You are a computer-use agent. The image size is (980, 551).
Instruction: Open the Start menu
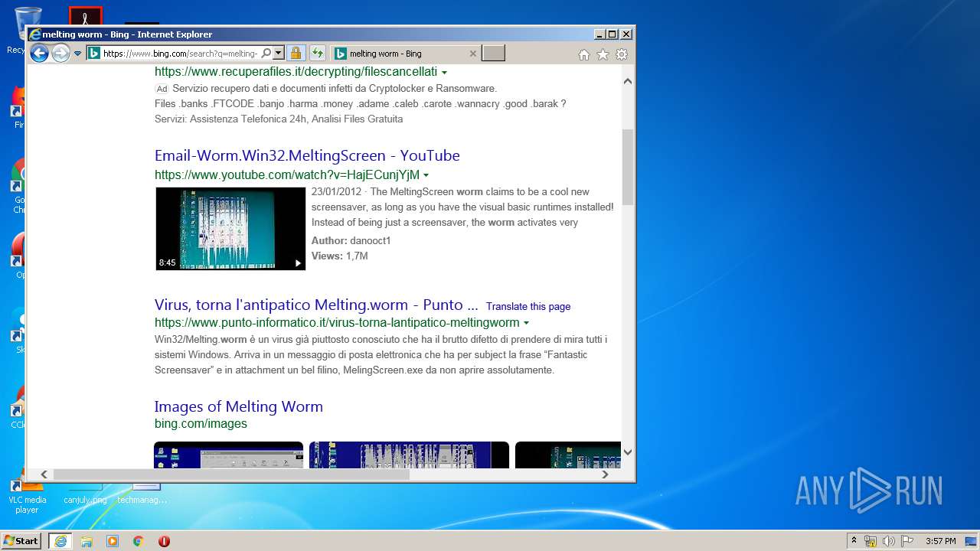coord(21,541)
